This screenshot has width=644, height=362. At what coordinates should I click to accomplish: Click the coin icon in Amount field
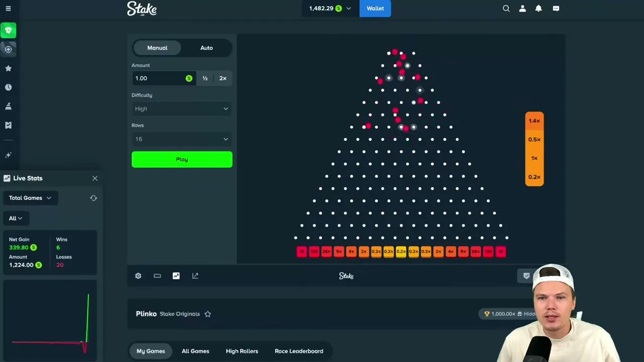point(189,78)
